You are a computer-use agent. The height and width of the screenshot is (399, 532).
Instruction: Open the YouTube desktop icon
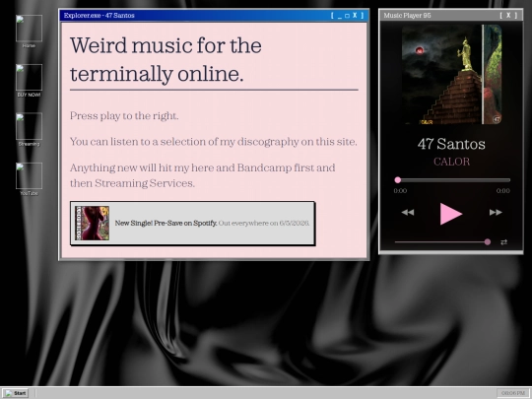pos(29,179)
